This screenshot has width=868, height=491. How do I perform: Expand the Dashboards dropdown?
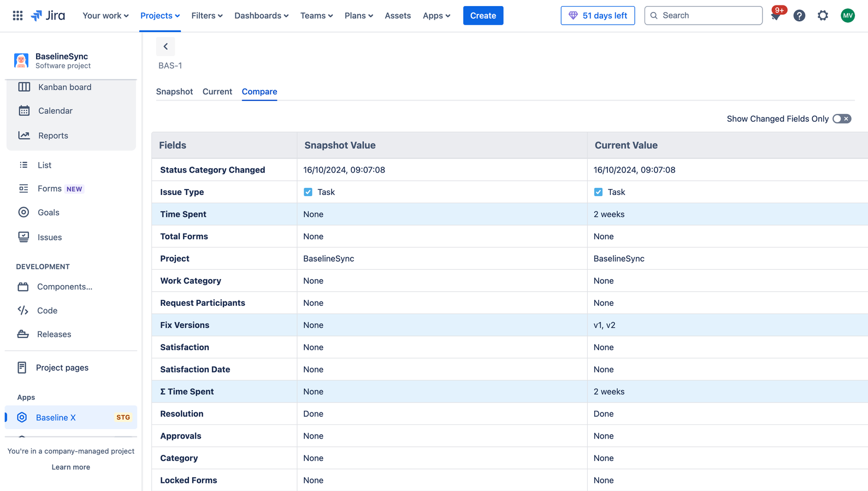point(261,15)
